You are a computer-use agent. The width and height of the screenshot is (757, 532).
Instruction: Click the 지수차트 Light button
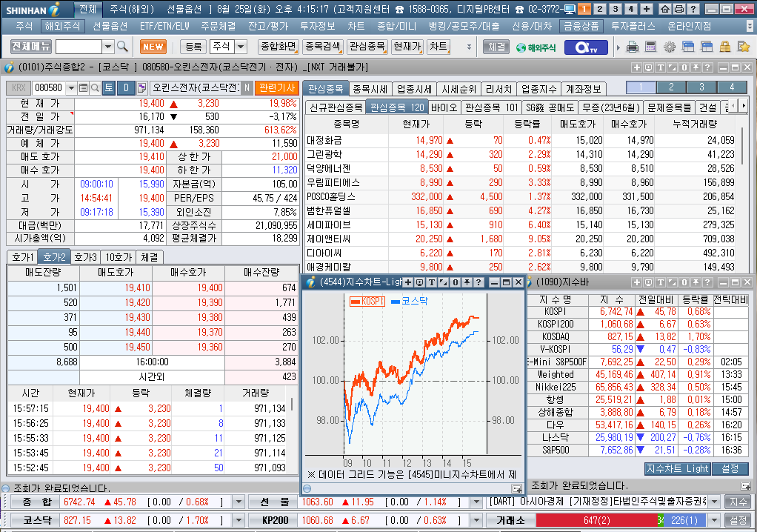click(677, 468)
